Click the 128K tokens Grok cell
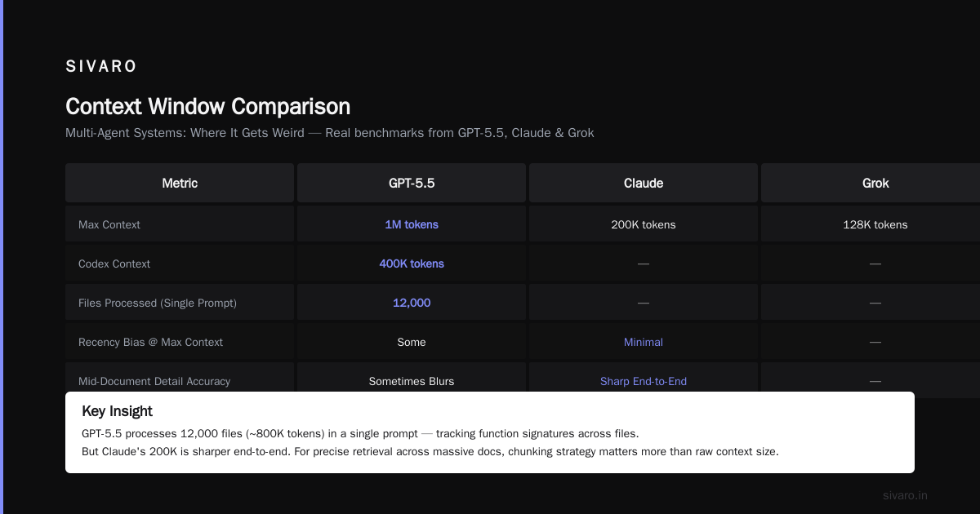This screenshot has width=980, height=514. (x=875, y=224)
